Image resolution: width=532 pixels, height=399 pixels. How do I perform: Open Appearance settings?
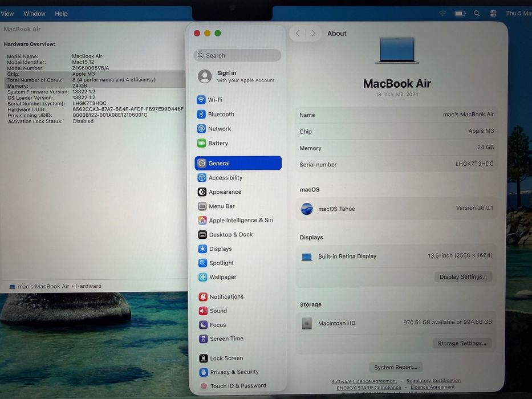click(238, 192)
